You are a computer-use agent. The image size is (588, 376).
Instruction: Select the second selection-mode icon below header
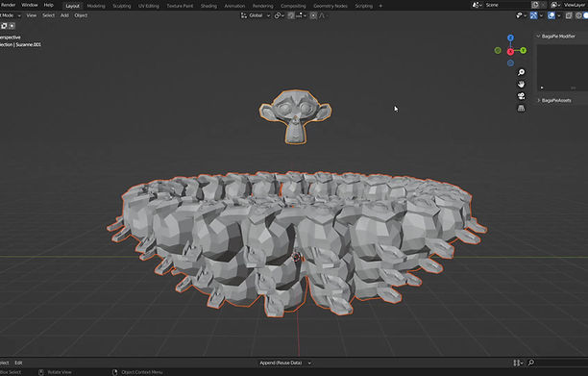[12, 26]
